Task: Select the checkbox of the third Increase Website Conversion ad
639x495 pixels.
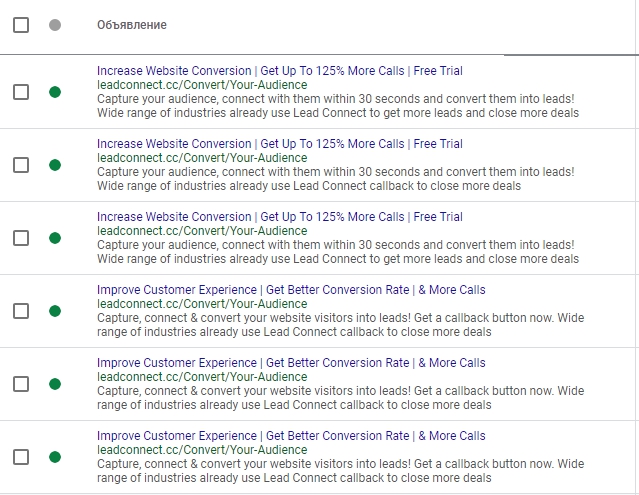Action: coord(21,238)
